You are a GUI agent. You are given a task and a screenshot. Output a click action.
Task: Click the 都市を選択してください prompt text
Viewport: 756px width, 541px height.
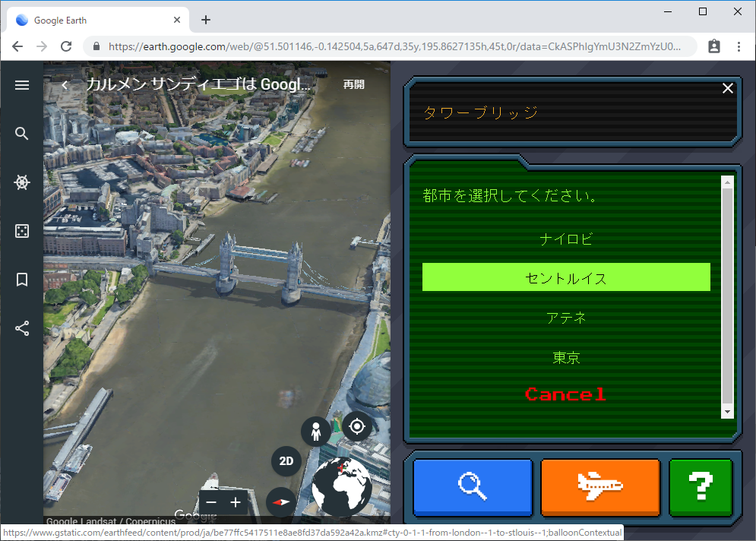tap(510, 195)
